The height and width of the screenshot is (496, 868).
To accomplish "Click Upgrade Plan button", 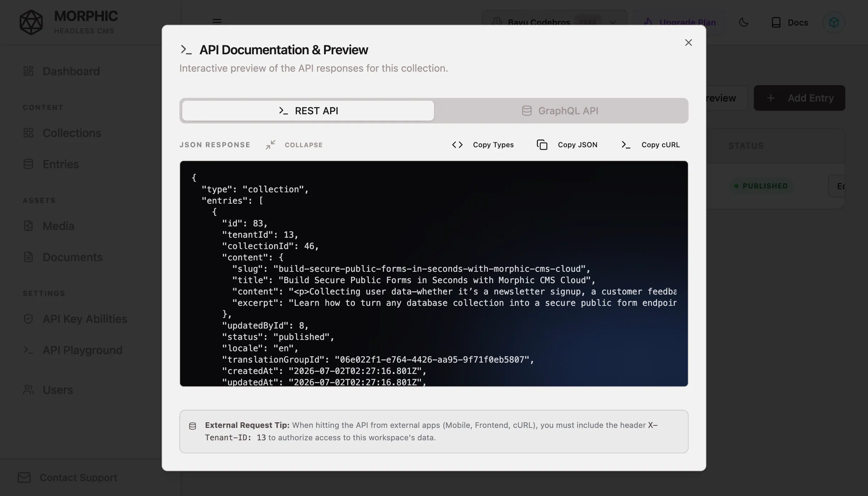I will pyautogui.click(x=679, y=22).
